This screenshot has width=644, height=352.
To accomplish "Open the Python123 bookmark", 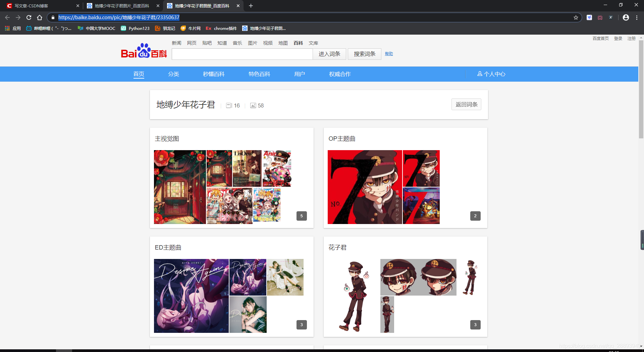I will (x=135, y=29).
